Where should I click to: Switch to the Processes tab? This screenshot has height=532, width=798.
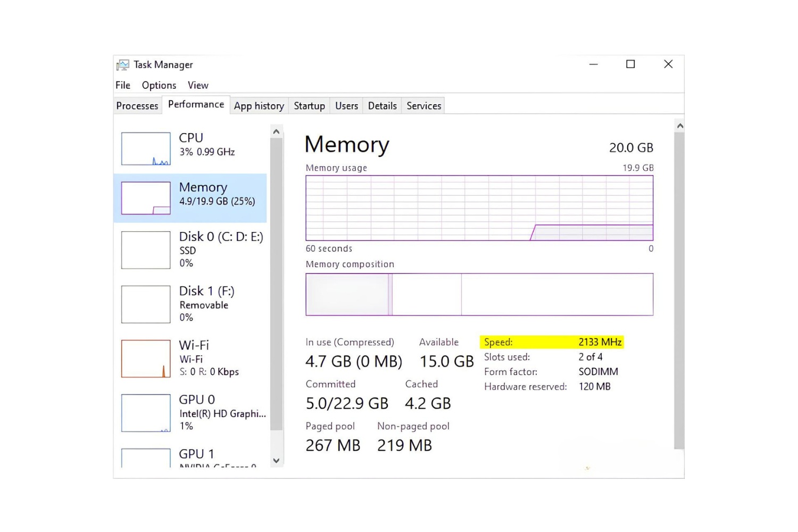coord(137,106)
